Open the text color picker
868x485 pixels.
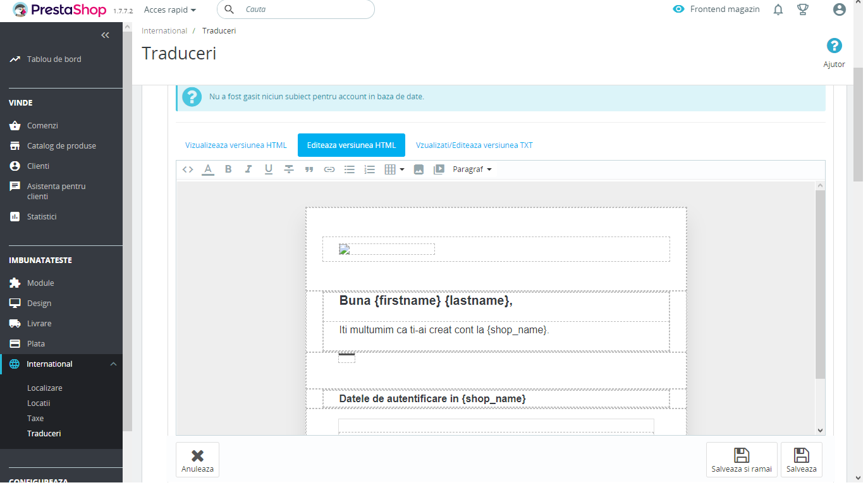208,169
